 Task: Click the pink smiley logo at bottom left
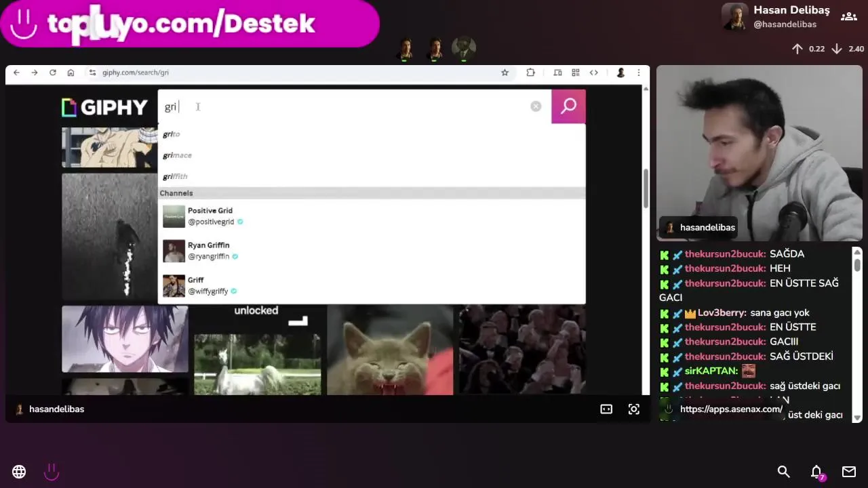tap(52, 472)
